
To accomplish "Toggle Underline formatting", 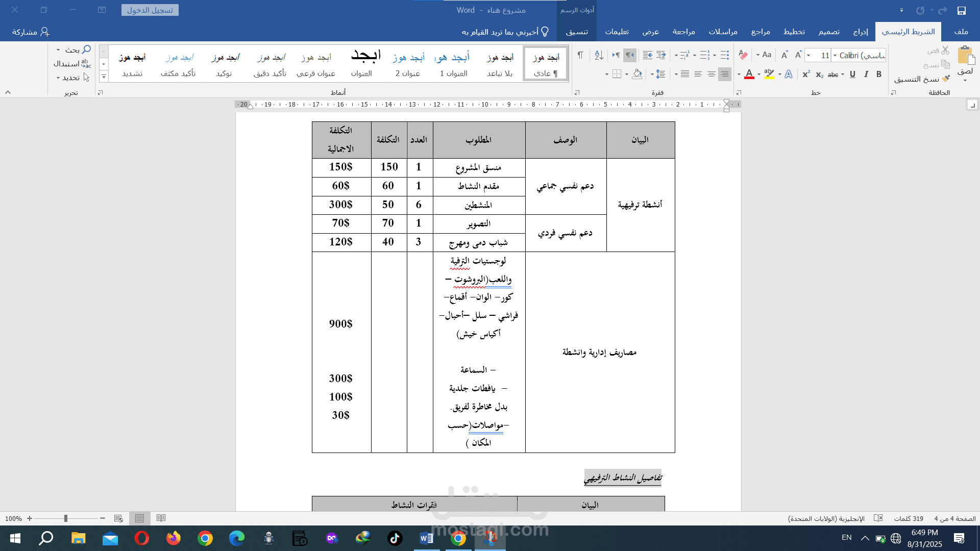I will [852, 74].
